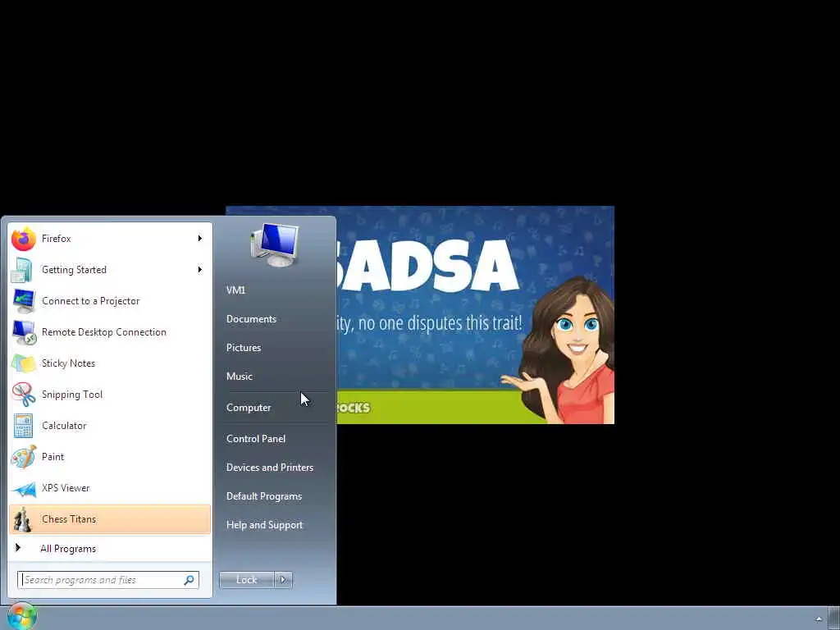Click the Paint label
840x630 pixels.
coord(52,457)
